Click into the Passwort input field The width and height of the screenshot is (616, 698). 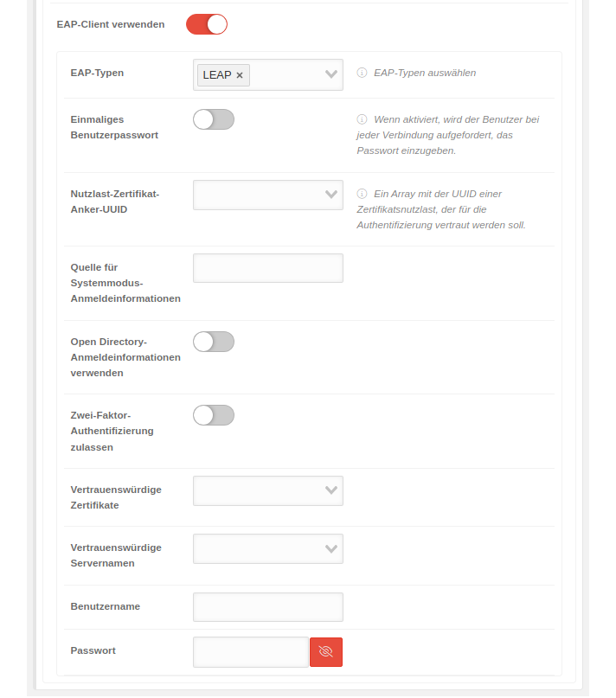coord(250,652)
